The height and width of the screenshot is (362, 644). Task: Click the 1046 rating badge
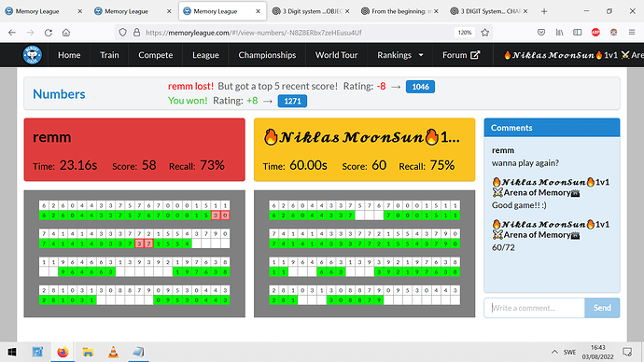point(420,87)
